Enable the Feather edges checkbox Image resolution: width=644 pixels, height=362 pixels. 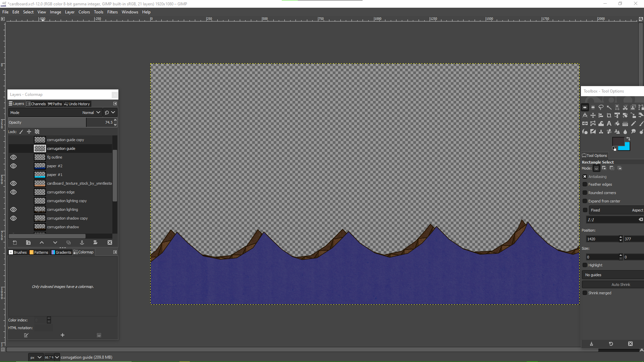coord(585,184)
